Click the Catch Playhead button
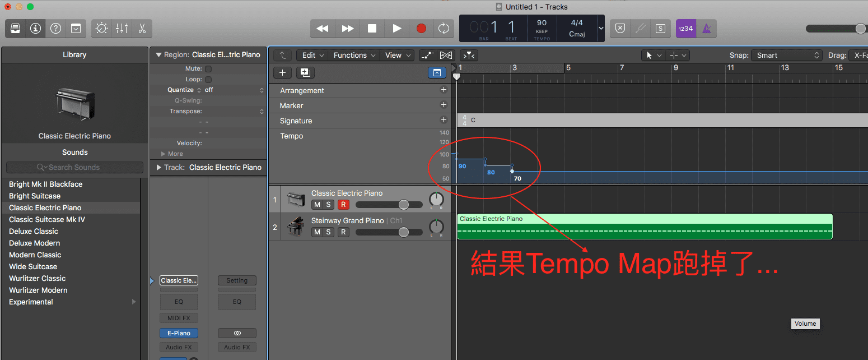Image resolution: width=868 pixels, height=360 pixels. click(x=469, y=55)
